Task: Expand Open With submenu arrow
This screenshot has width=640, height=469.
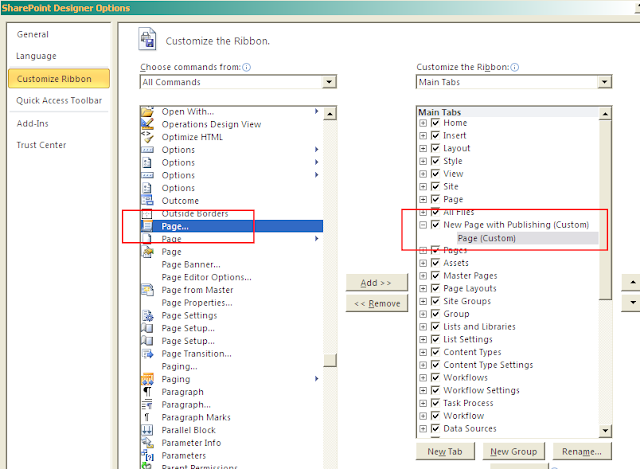Action: 316,111
